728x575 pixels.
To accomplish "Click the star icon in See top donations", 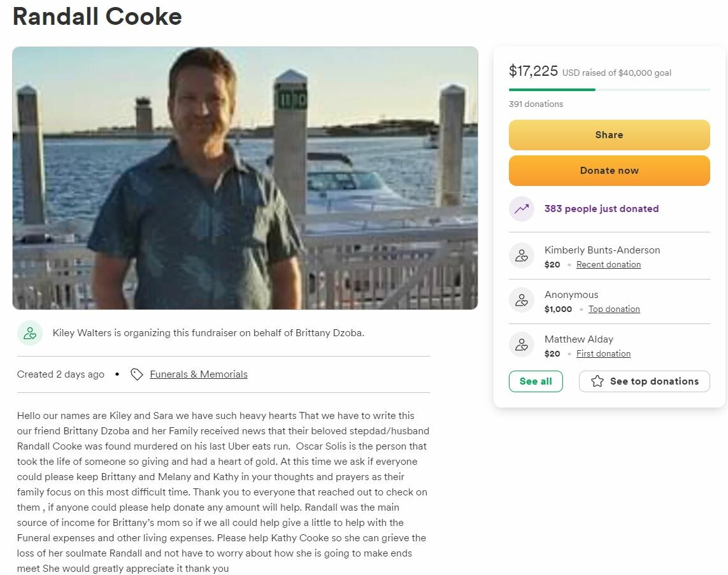I will click(597, 381).
